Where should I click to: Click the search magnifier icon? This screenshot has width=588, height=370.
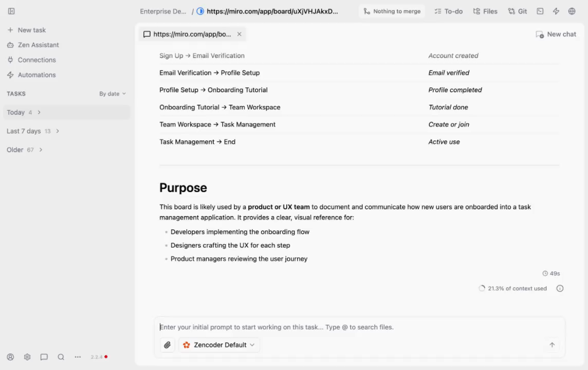pyautogui.click(x=61, y=357)
